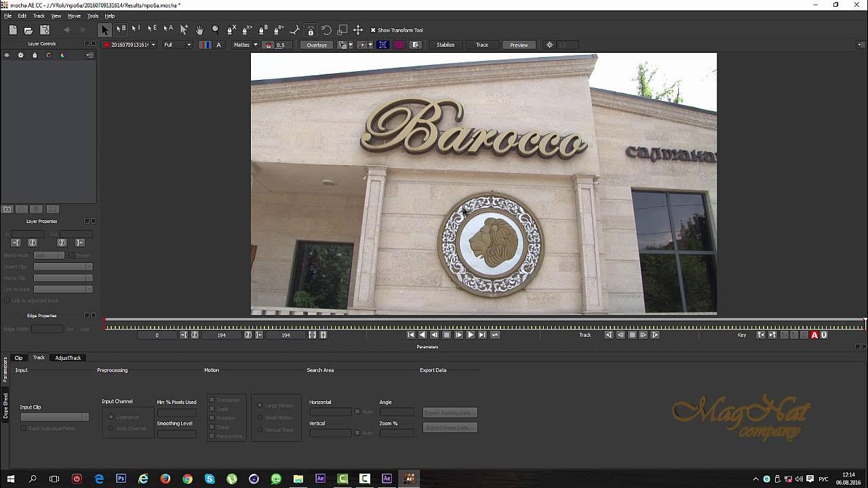
Task: Activate the Hand pan tool
Action: point(199,30)
